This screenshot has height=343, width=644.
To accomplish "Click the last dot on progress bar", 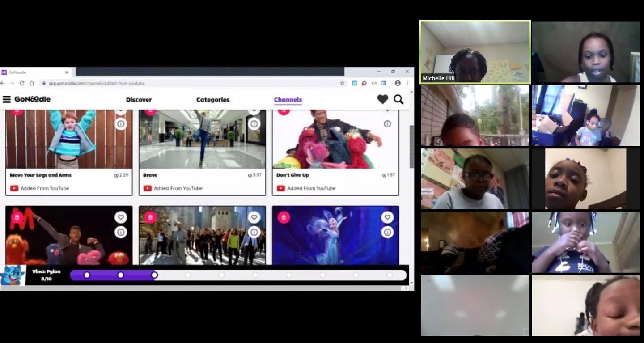I will tap(390, 275).
